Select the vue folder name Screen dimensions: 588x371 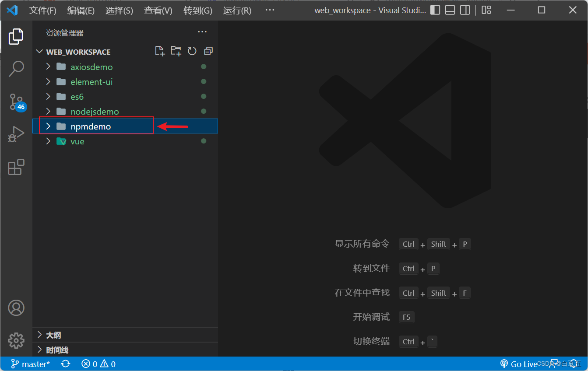point(77,141)
